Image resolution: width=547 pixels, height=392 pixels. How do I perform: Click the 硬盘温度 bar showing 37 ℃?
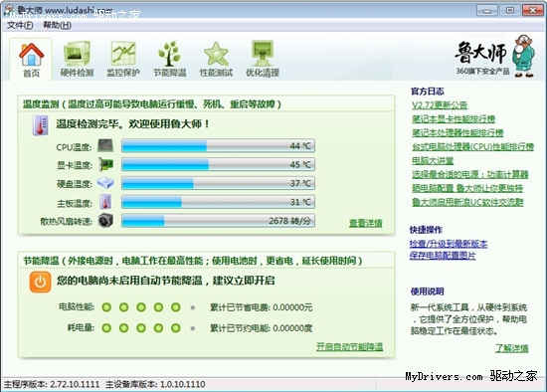(218, 183)
